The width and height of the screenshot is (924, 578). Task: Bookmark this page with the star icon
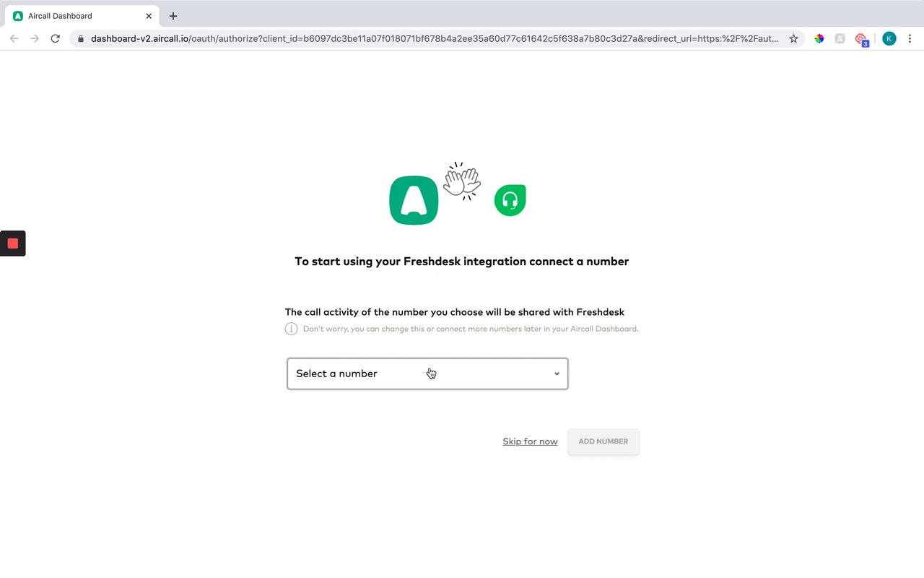(793, 38)
